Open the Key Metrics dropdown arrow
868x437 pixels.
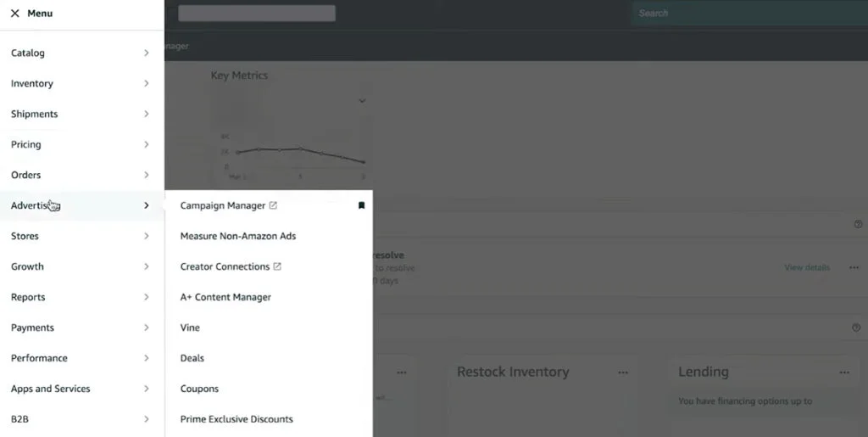pyautogui.click(x=362, y=101)
